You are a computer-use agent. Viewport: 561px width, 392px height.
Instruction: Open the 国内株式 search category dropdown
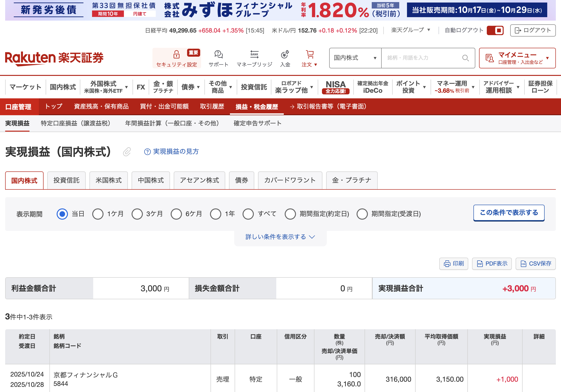pos(355,58)
